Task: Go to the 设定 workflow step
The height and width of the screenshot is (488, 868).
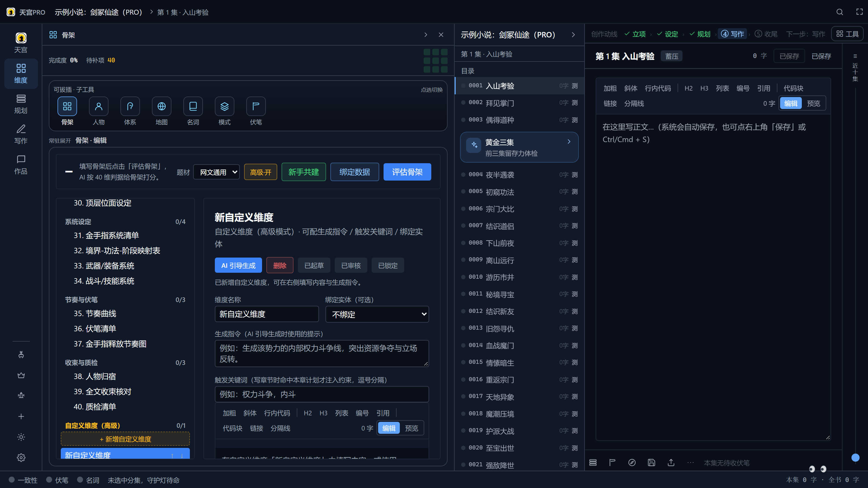Action: [668, 34]
